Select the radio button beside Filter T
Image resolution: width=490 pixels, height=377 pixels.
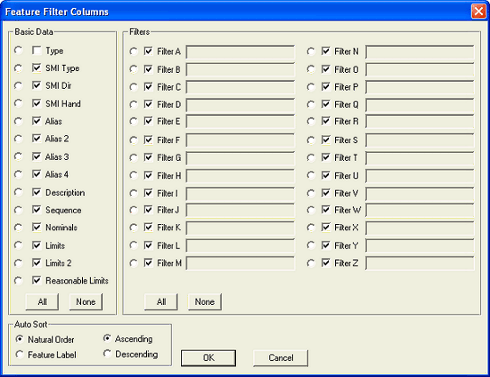coord(311,157)
